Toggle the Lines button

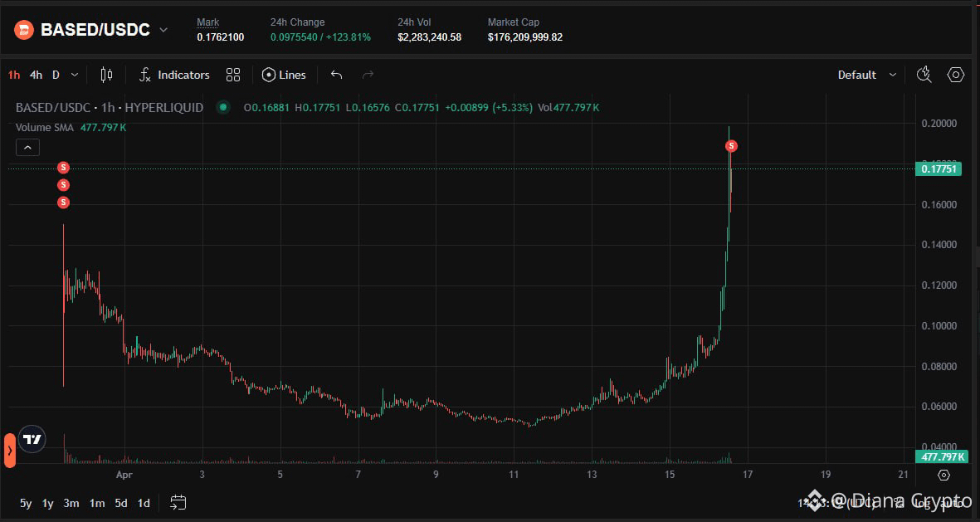(284, 75)
